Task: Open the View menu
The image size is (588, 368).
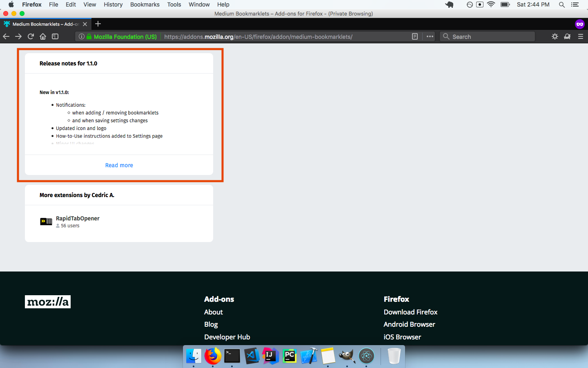Action: pos(90,4)
